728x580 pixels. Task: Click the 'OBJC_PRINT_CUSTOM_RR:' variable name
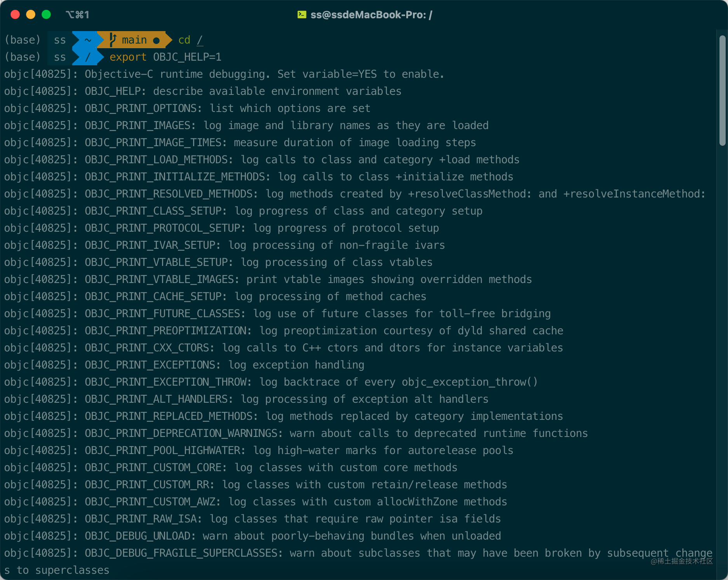tap(150, 485)
